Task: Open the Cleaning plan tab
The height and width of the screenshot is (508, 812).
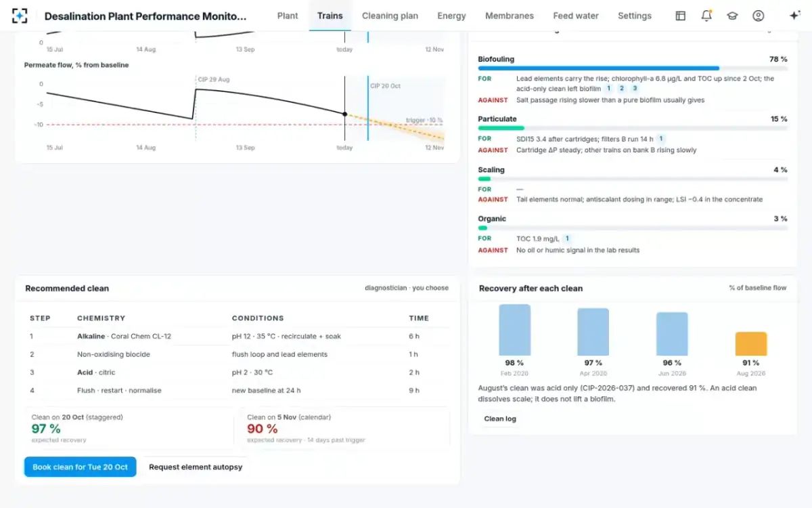Action: (390, 16)
